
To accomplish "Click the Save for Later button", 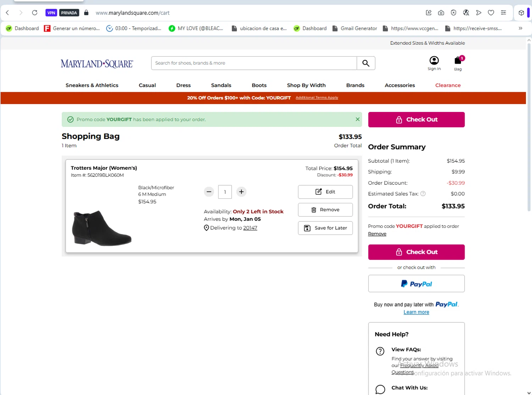I will [325, 228].
